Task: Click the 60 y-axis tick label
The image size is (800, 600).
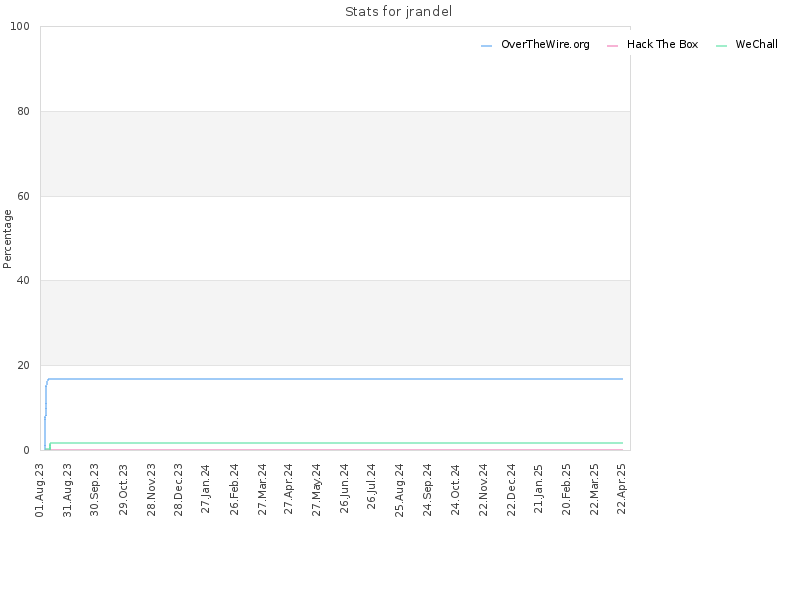Action: click(x=23, y=196)
